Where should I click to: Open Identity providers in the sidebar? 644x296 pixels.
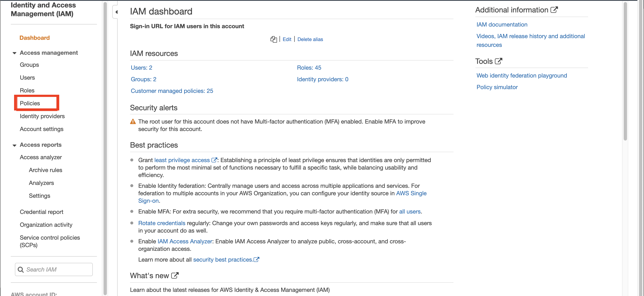click(x=42, y=116)
